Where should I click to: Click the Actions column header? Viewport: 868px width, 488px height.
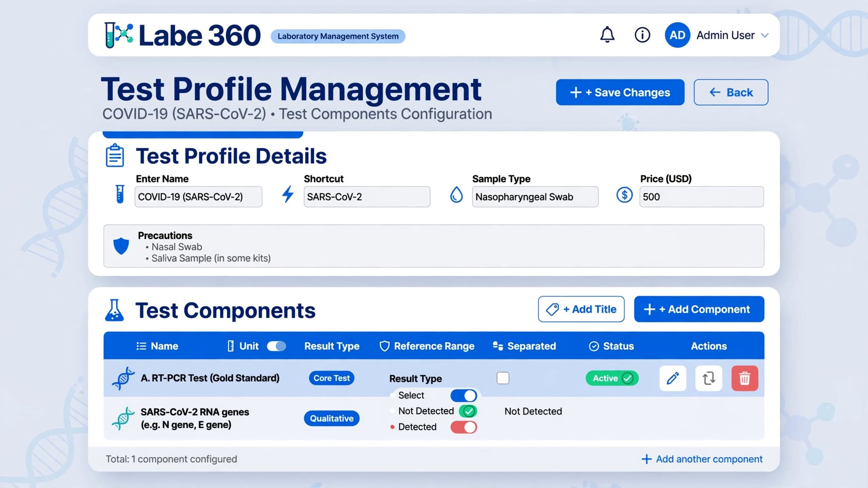coord(709,346)
